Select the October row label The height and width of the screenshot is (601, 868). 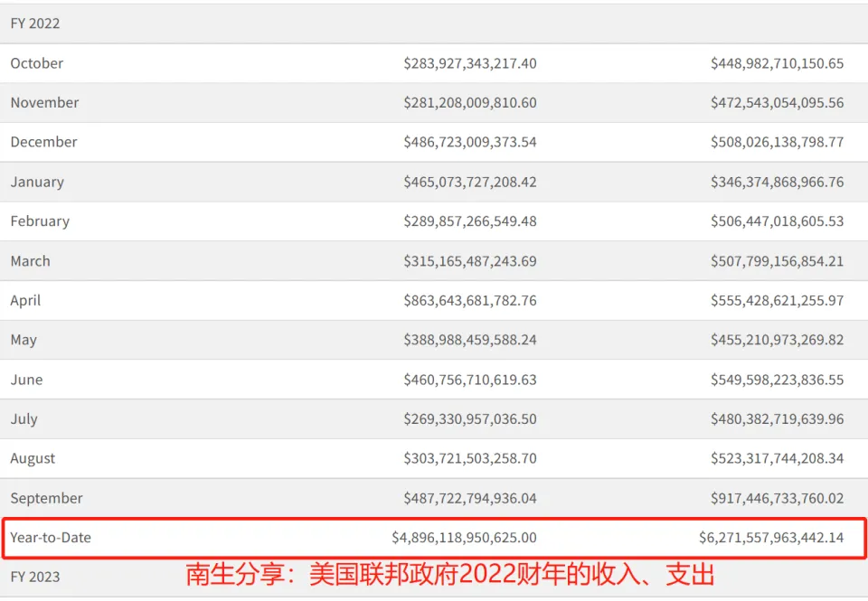tap(37, 63)
